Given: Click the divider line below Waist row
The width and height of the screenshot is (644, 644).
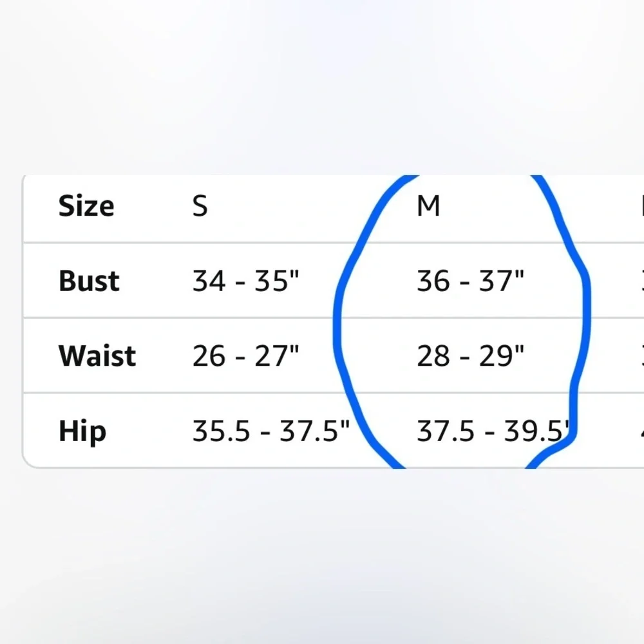Looking at the screenshot, I should [x=334, y=393].
